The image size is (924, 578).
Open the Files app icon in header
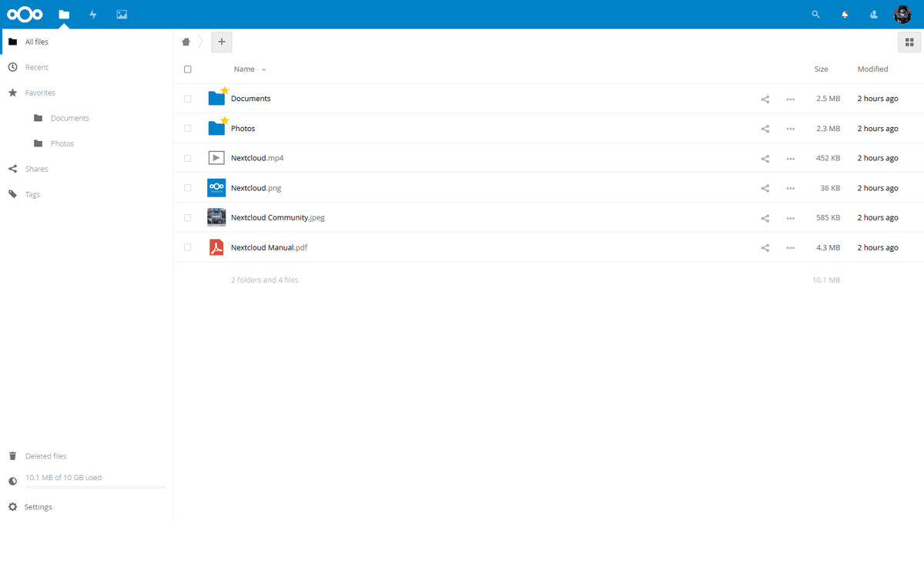coord(64,15)
